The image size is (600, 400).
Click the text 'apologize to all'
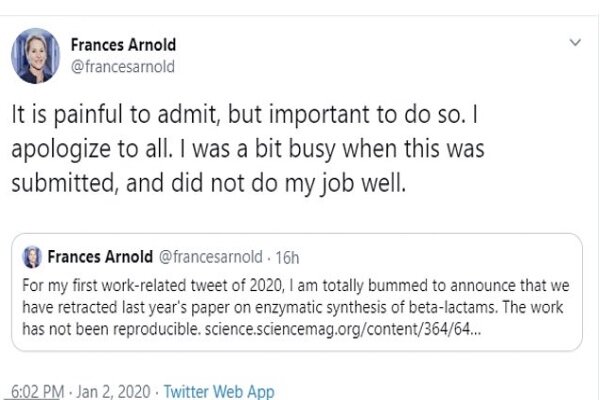point(91,149)
